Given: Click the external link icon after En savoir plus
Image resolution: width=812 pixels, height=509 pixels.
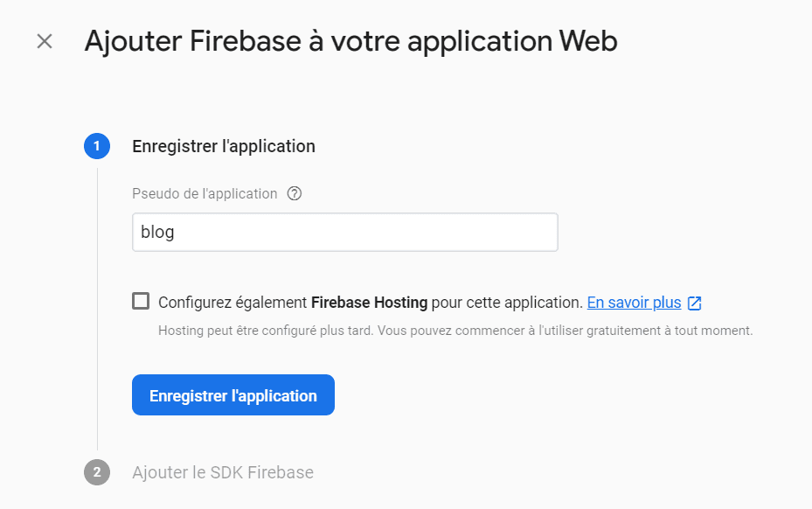Looking at the screenshot, I should (x=695, y=303).
